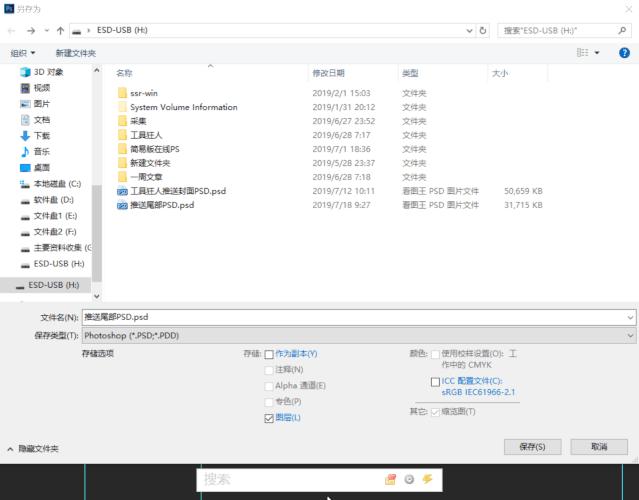
Task: Open the 一周文章 folder icon
Action: click(122, 177)
